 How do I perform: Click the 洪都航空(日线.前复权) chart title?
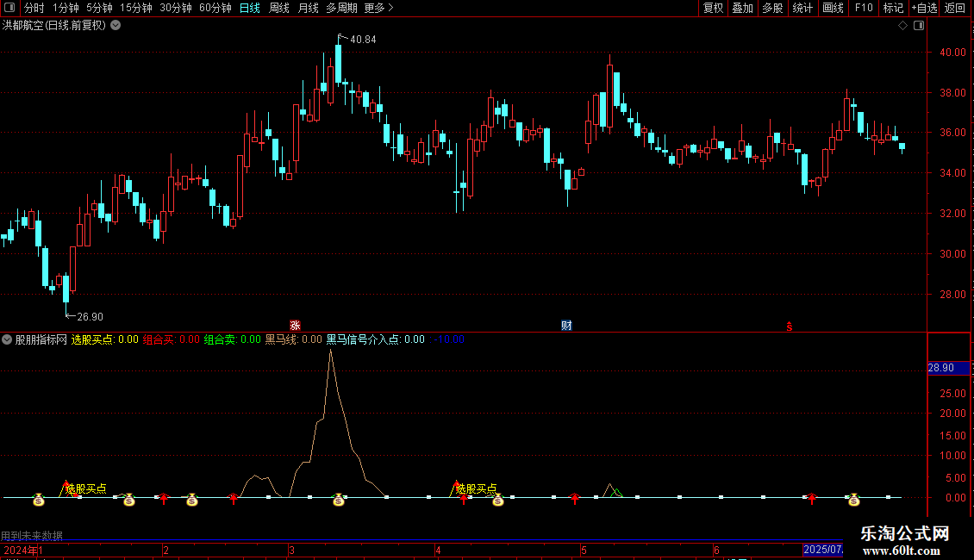coord(54,26)
